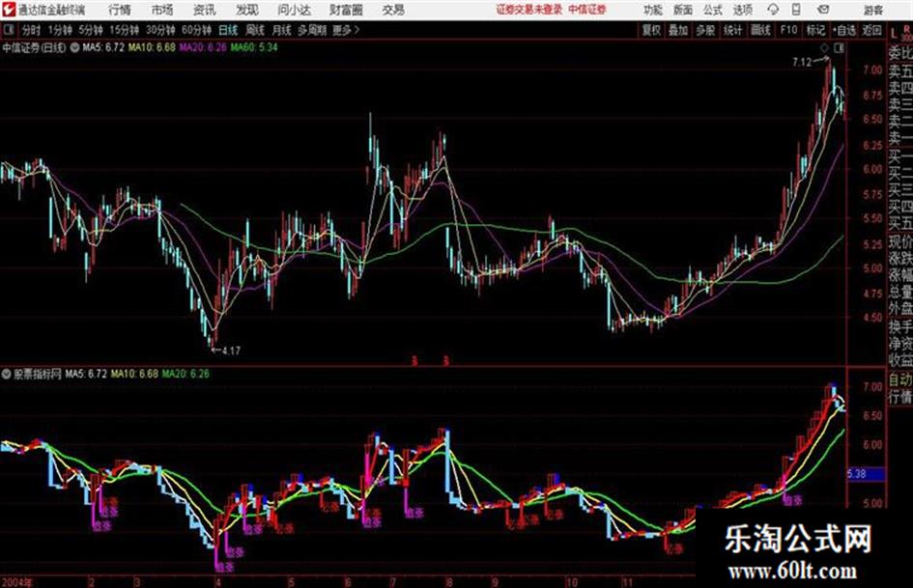Viewport: 913px width, 588px height.
Task: Open the 财富圈 menu
Action: pos(346,10)
